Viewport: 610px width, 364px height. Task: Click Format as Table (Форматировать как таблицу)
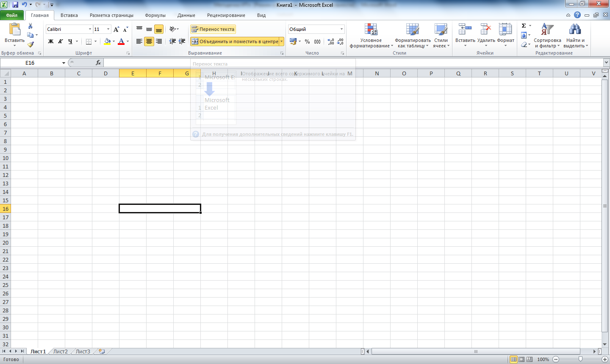(x=413, y=36)
